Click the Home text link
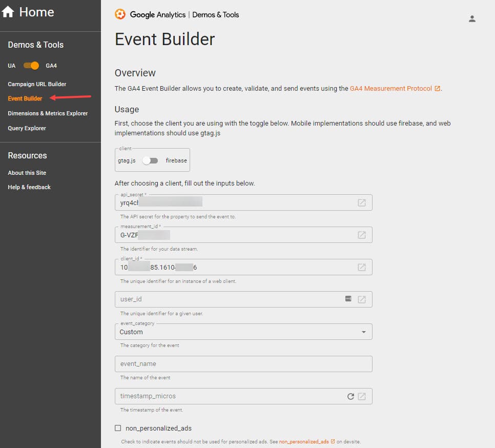Screen dimensions: 495x448 [x=36, y=12]
